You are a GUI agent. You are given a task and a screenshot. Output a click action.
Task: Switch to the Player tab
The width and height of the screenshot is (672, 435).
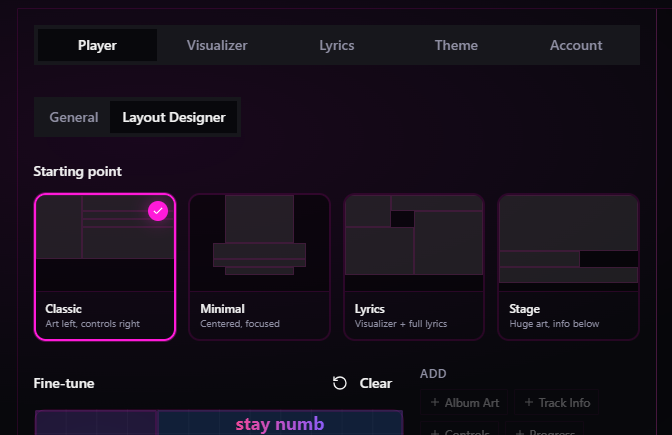[97, 45]
